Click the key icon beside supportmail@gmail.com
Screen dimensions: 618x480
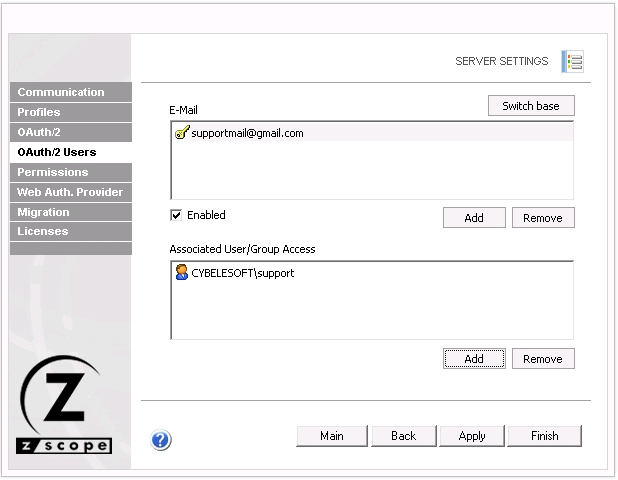point(181,133)
